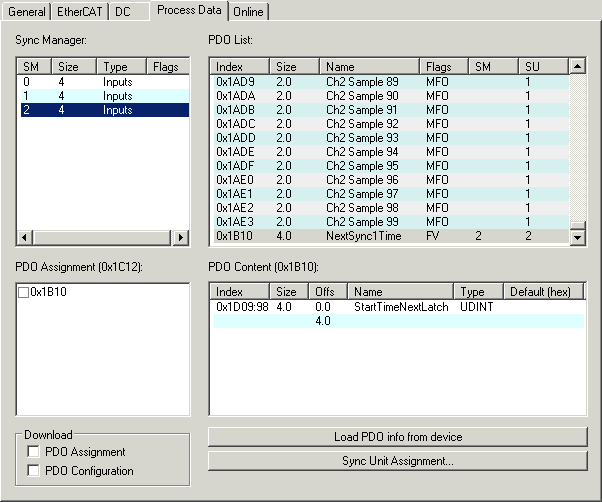Click the StartTimeNextLatch name cell

(401, 307)
